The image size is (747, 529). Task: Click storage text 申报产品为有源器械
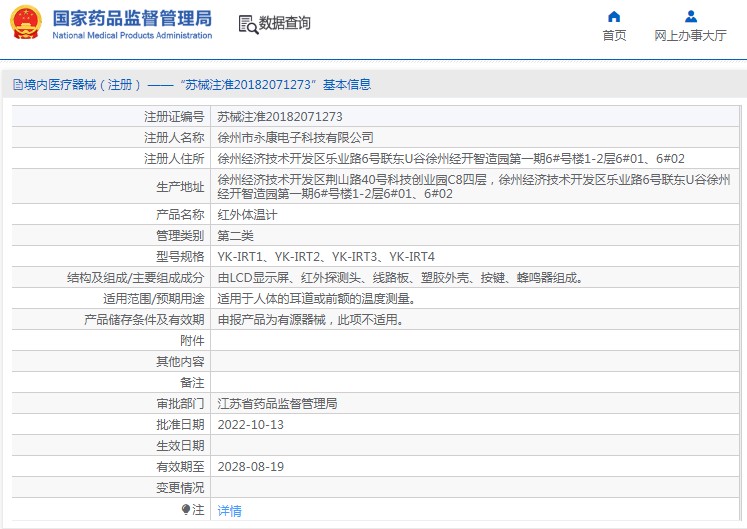click(311, 320)
